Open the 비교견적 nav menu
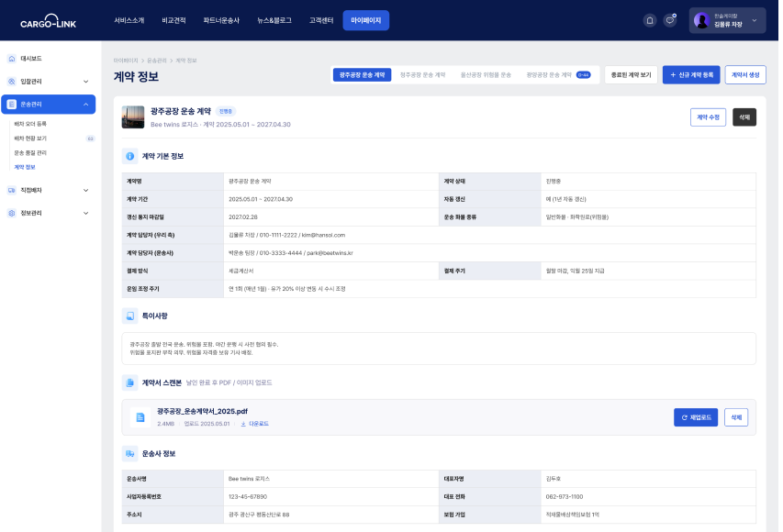 point(173,20)
